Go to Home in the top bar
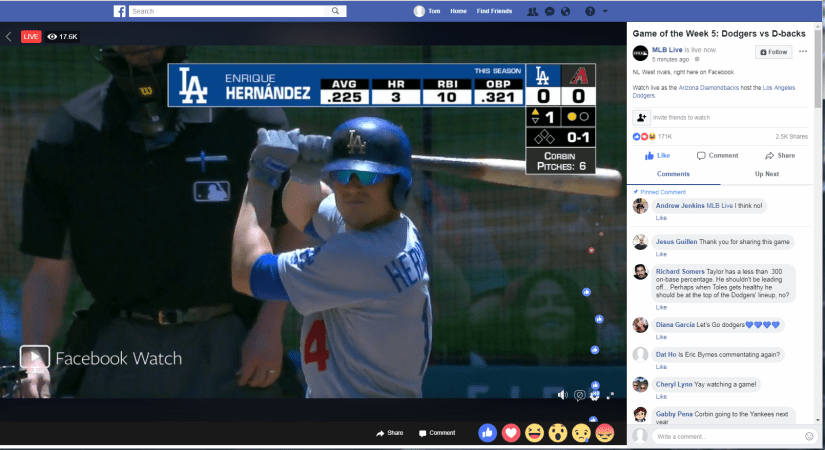The width and height of the screenshot is (825, 450). click(458, 11)
